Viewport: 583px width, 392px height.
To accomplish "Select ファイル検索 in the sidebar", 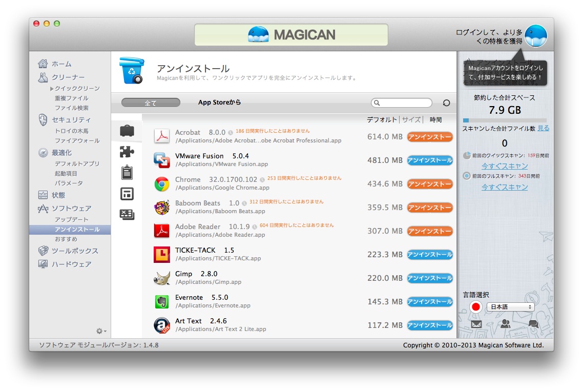I will click(x=71, y=108).
